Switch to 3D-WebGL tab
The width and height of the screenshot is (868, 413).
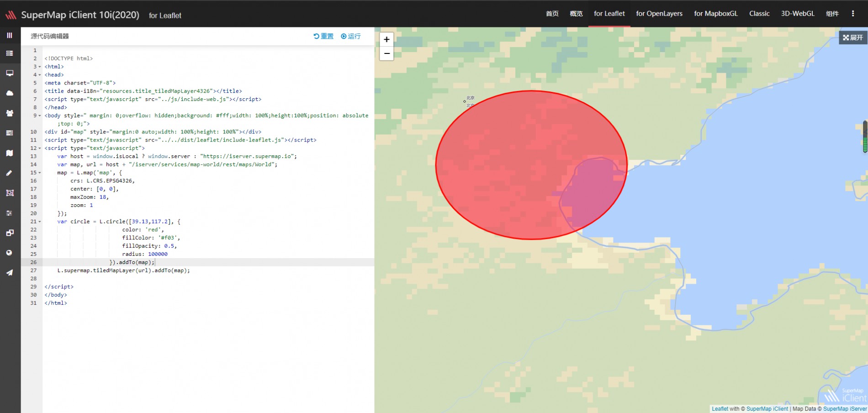(x=798, y=14)
